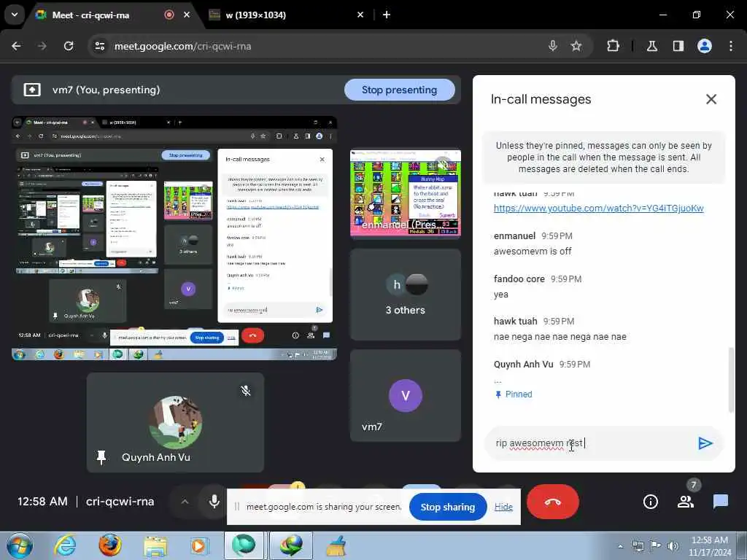Open Chrome three-dot menu
747x560 pixels.
pos(731,46)
